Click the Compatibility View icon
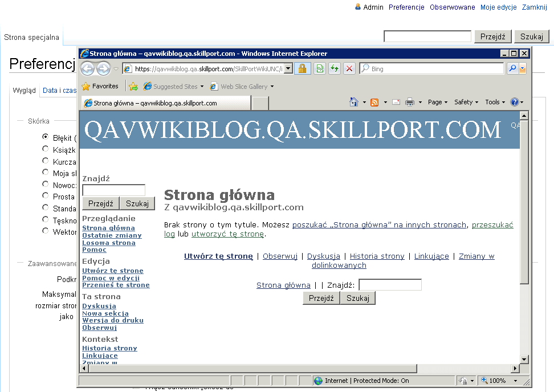 point(320,69)
